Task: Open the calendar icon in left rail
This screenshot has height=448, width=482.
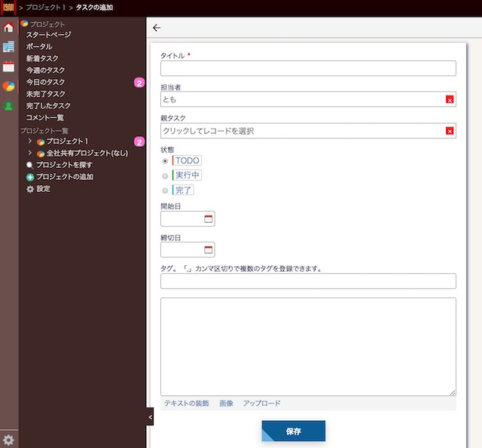Action: 8,66
